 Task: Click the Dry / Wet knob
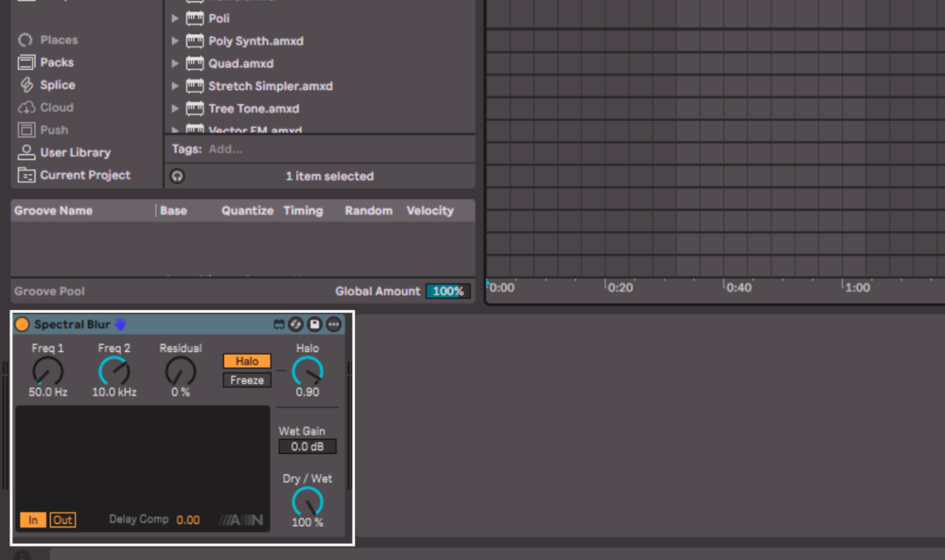tap(308, 502)
